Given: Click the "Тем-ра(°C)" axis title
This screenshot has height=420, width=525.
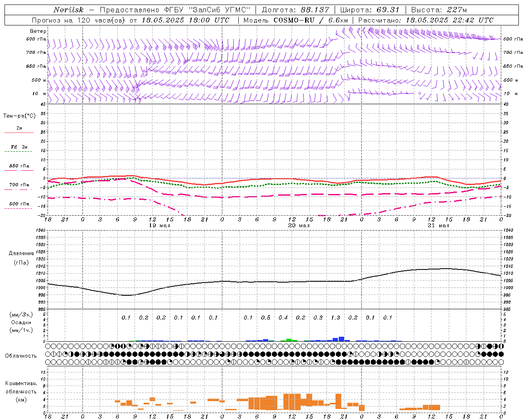Looking at the screenshot, I should (x=20, y=116).
